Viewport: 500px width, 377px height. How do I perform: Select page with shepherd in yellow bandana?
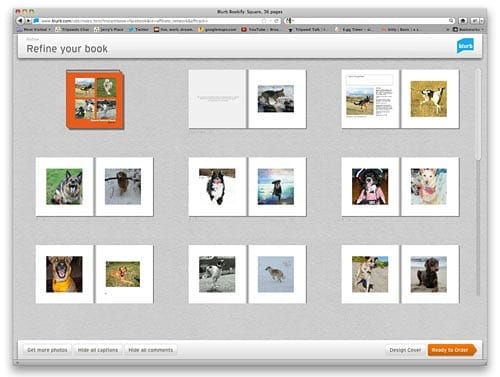(x=64, y=274)
